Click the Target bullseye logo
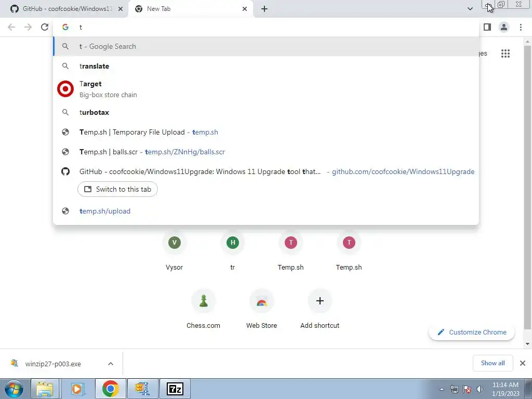 point(65,89)
